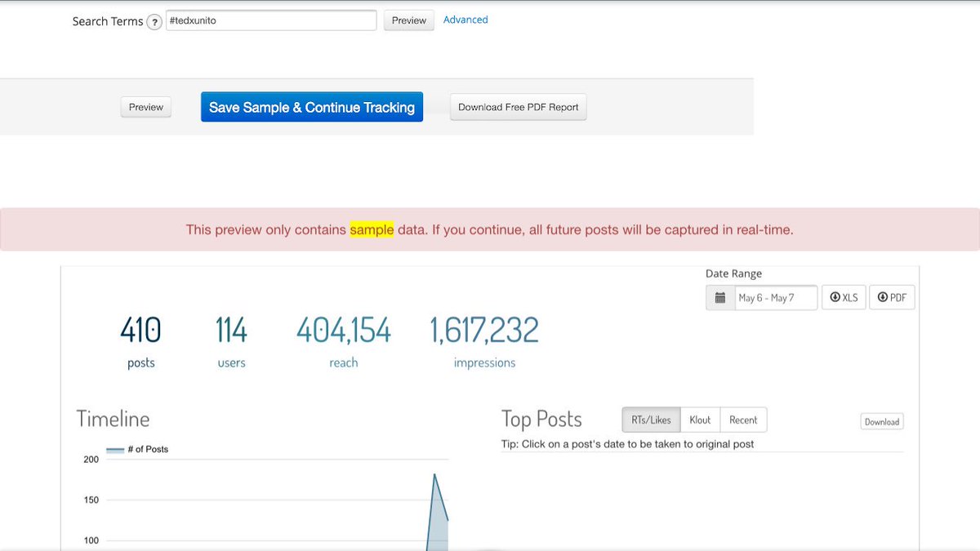
Task: Open the Advanced search link
Action: coord(465,20)
